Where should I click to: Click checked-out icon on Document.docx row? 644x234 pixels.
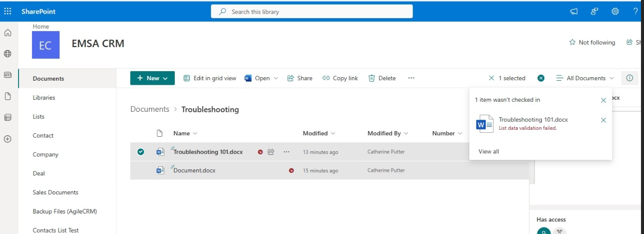coord(291,170)
